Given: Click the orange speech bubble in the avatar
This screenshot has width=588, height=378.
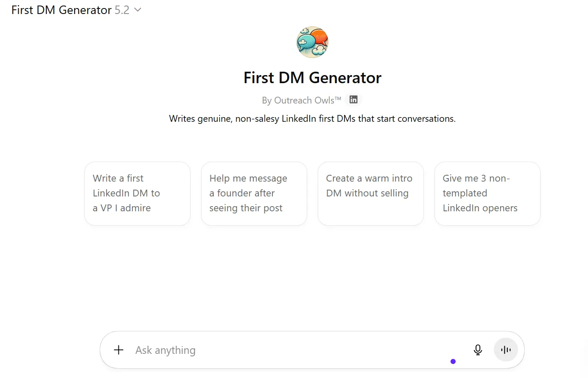Looking at the screenshot, I should [x=320, y=37].
